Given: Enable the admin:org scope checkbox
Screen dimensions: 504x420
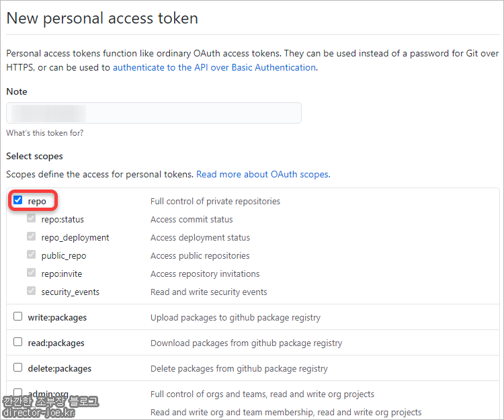Looking at the screenshot, I should (17, 392).
